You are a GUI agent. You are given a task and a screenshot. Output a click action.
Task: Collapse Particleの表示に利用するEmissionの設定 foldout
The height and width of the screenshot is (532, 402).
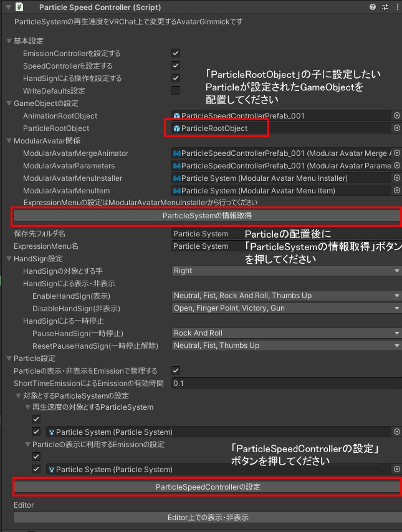coord(28,445)
